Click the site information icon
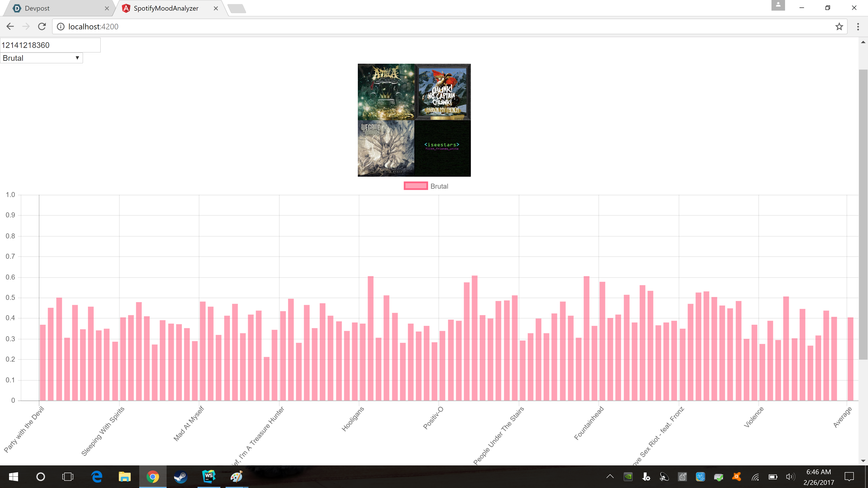This screenshot has height=488, width=868. [x=61, y=27]
